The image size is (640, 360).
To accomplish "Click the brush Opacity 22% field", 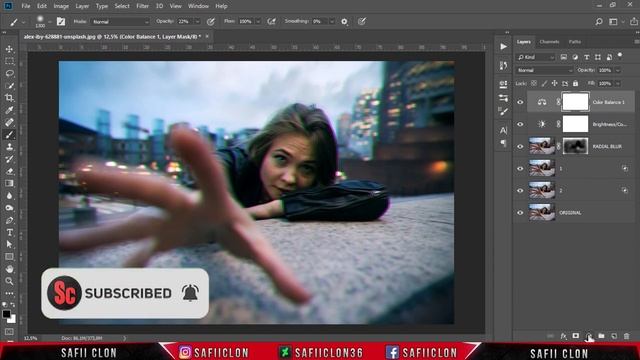I will pos(185,22).
